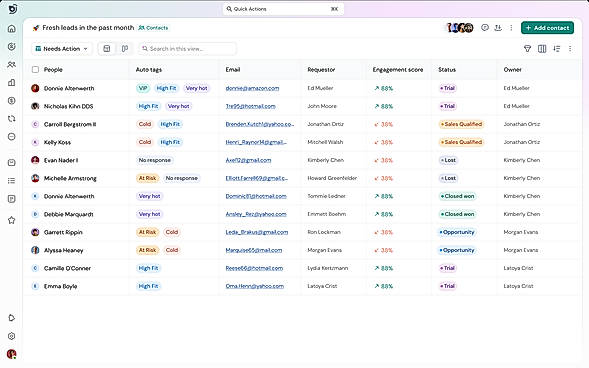Click the collaborator avatars group in header

pos(459,27)
